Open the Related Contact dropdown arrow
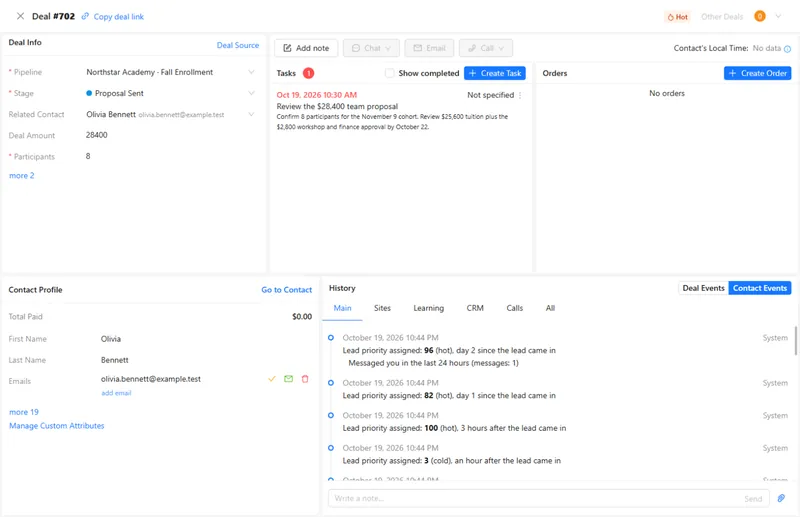 [251, 114]
